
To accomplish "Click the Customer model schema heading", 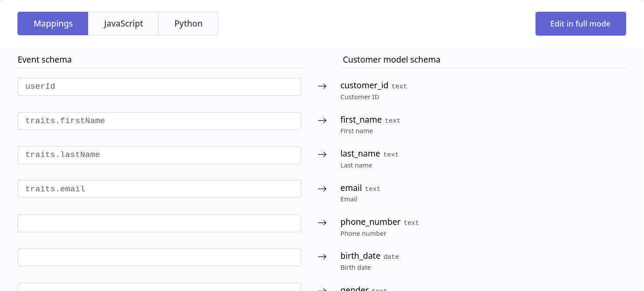I will (391, 60).
